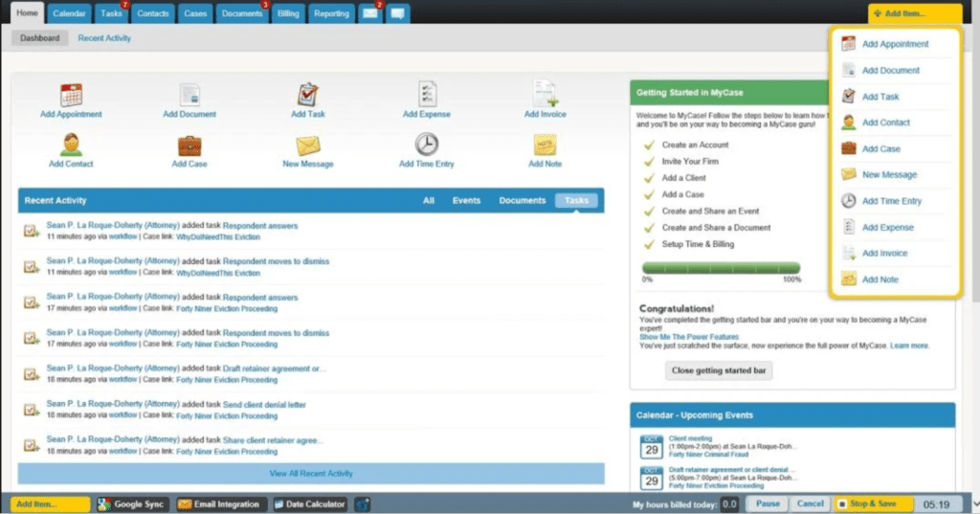The height and width of the screenshot is (514, 980).
Task: Cancel the running timer
Action: 810,503
